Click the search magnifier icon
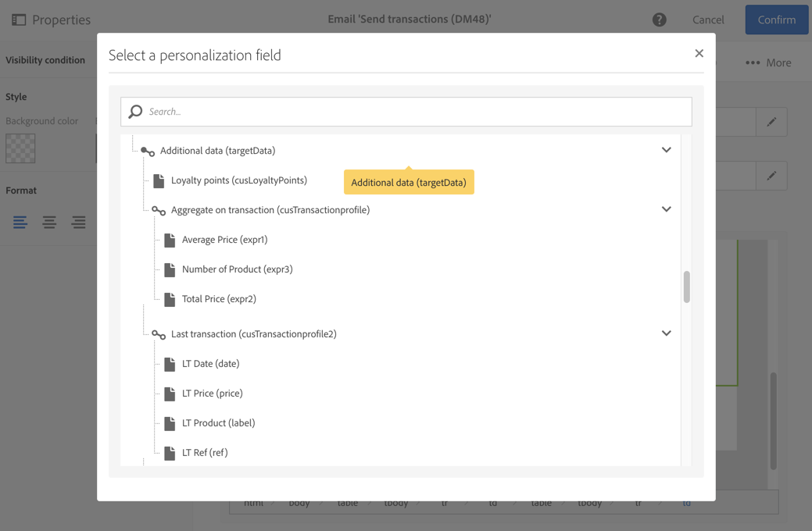 pyautogui.click(x=136, y=112)
